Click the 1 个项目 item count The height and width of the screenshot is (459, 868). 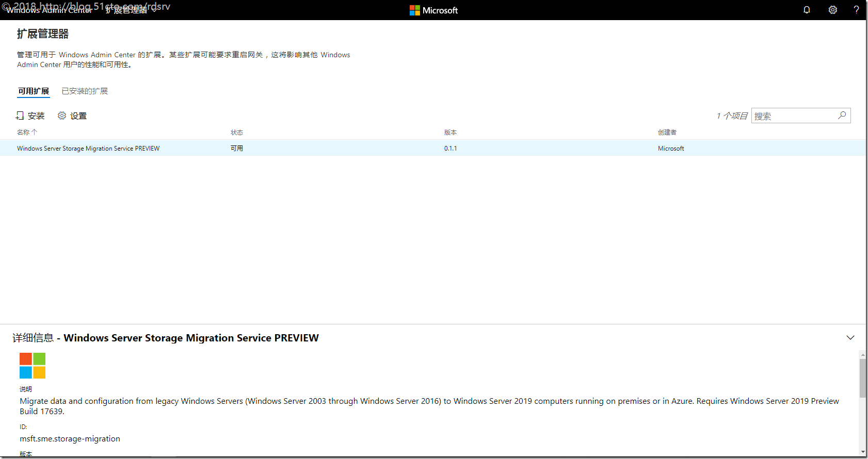(x=732, y=116)
